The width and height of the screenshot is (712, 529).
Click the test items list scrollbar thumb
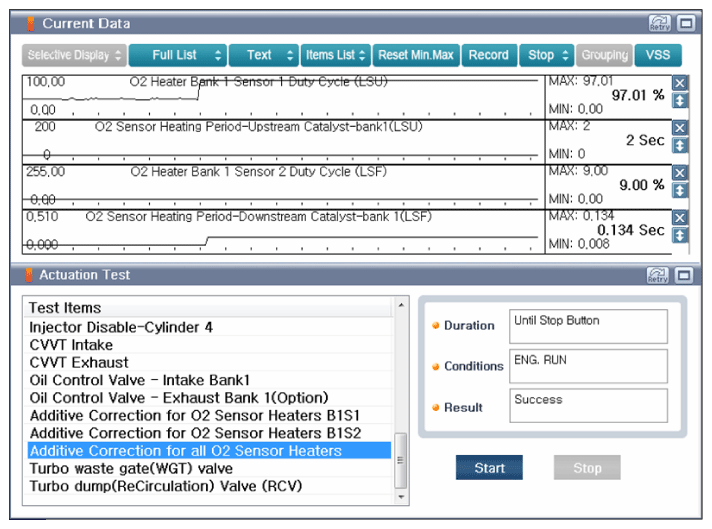[402, 458]
